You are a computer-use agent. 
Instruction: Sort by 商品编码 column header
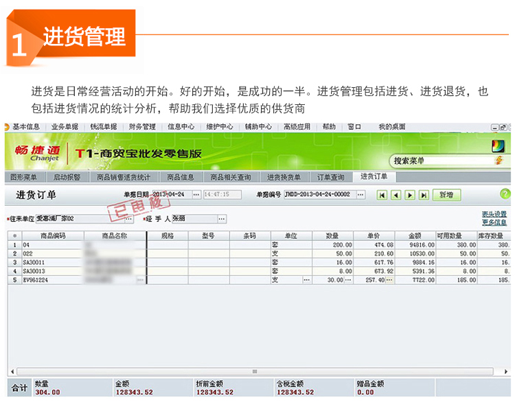click(53, 236)
